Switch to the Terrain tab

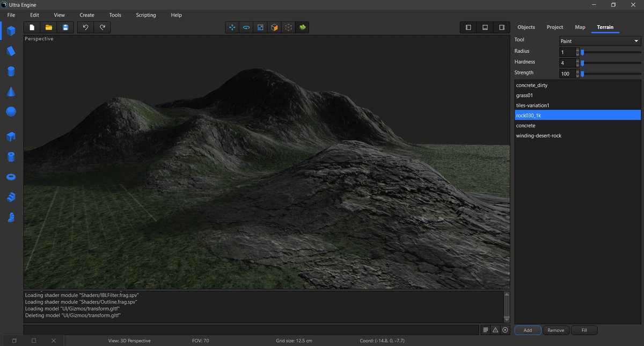point(605,27)
